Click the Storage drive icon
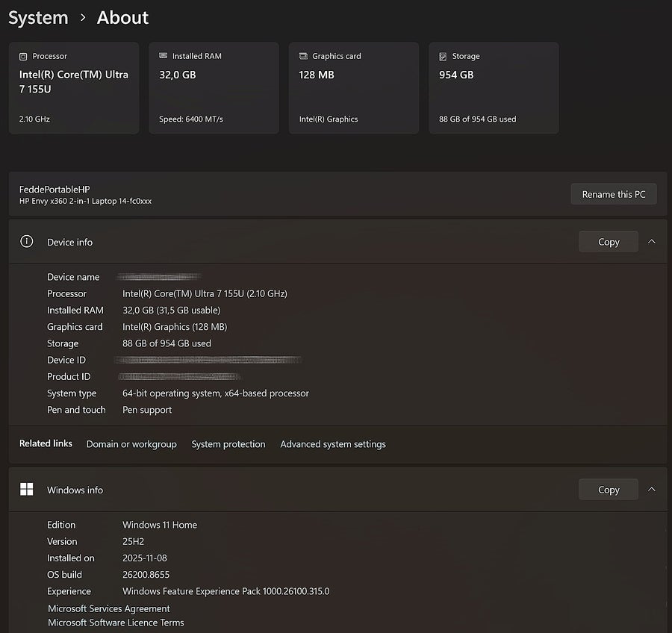The image size is (672, 633). point(443,56)
